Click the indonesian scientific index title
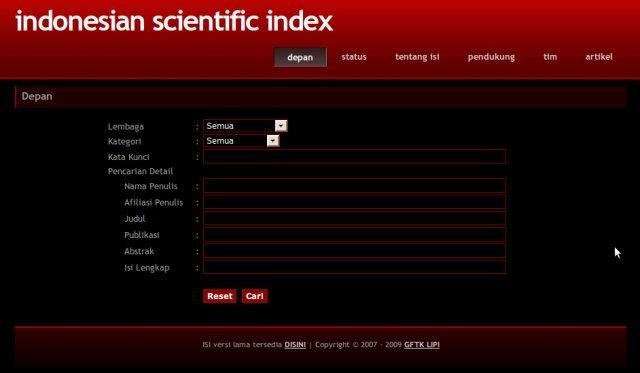Image resolution: width=640 pixels, height=373 pixels. coord(174,21)
